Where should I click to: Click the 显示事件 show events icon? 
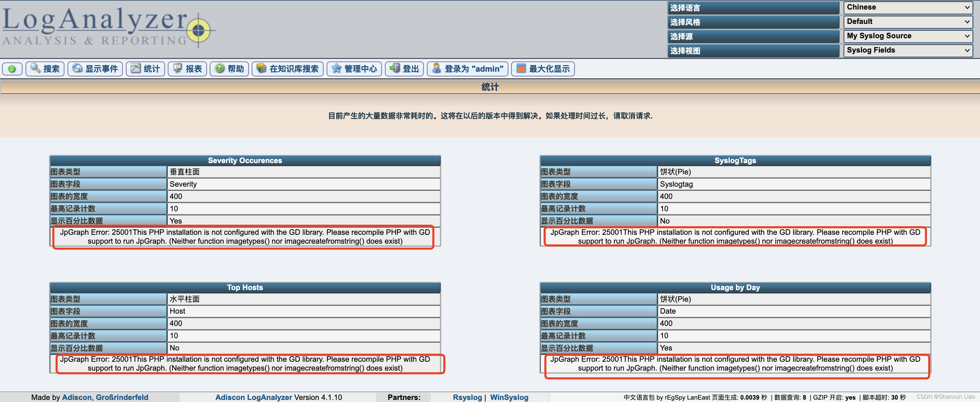(95, 69)
